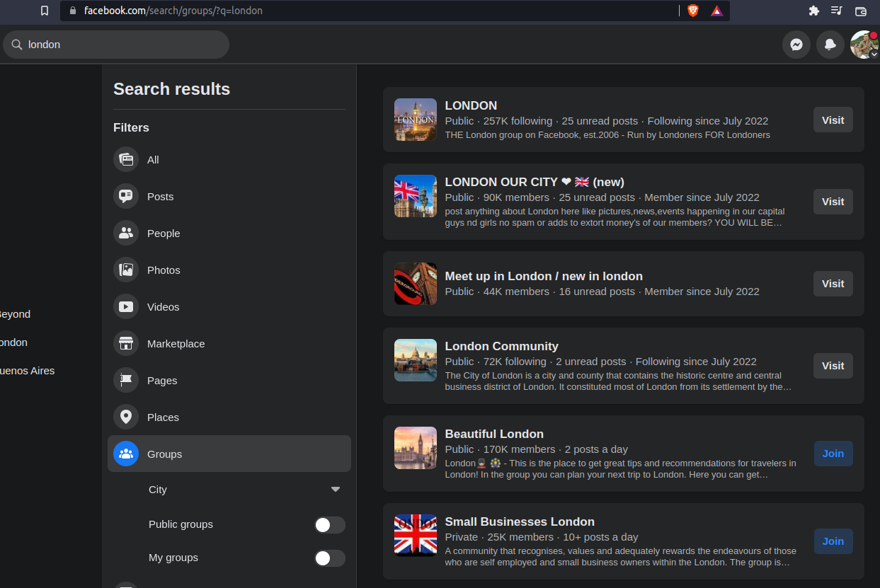
Task: Click the "Filters" heading
Action: coord(131,127)
